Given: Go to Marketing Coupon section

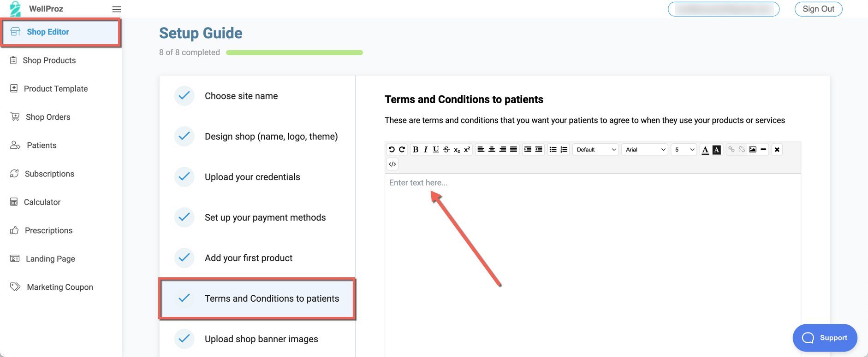Looking at the screenshot, I should [x=59, y=287].
